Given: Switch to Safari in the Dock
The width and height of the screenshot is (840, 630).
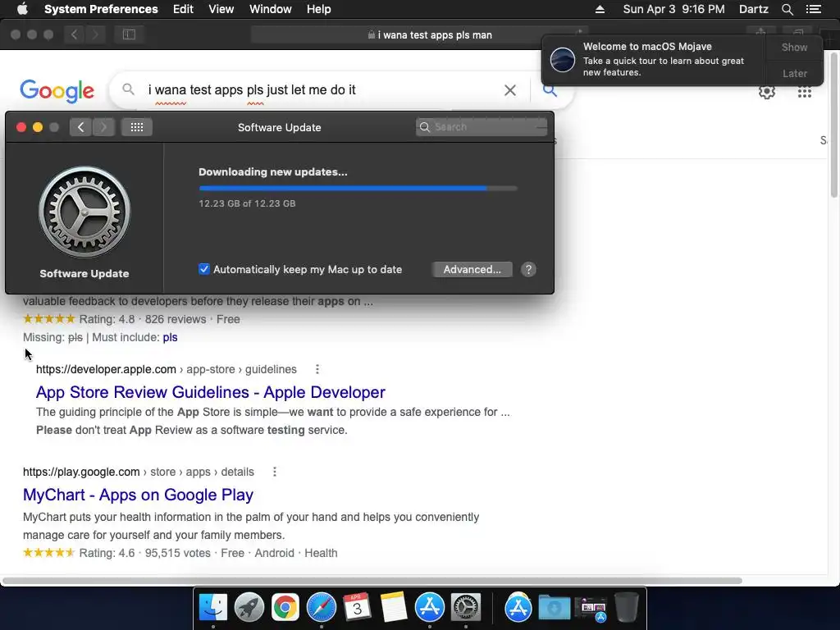Looking at the screenshot, I should (x=322, y=608).
